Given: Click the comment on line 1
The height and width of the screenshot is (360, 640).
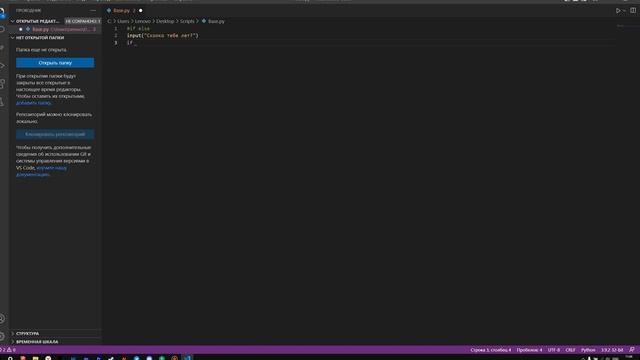Looking at the screenshot, I should tap(138, 29).
